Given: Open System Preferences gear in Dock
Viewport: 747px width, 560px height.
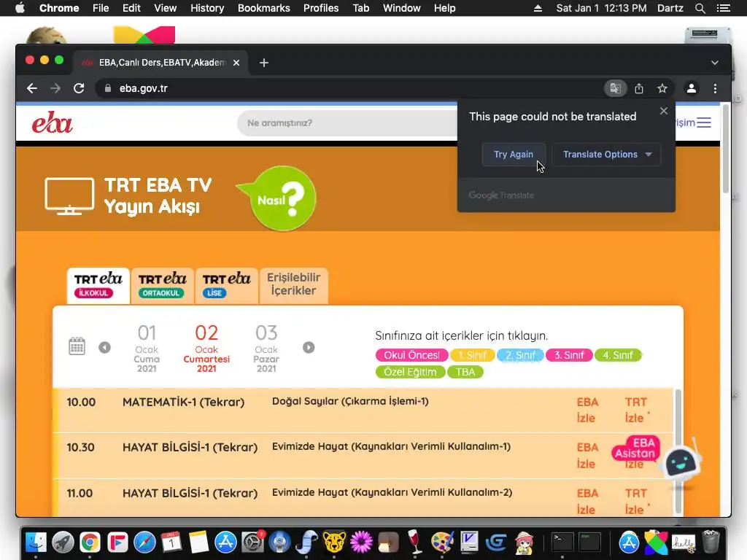Looking at the screenshot, I should 253,542.
